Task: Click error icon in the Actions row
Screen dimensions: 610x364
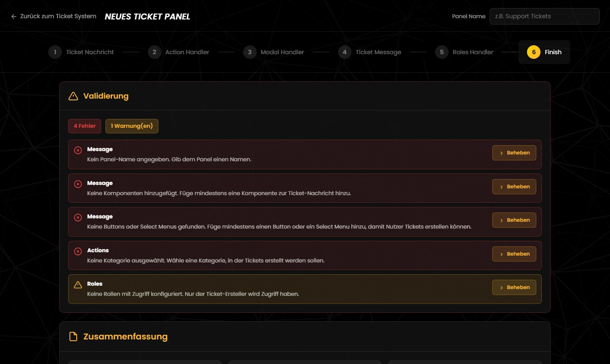Action: (x=78, y=251)
